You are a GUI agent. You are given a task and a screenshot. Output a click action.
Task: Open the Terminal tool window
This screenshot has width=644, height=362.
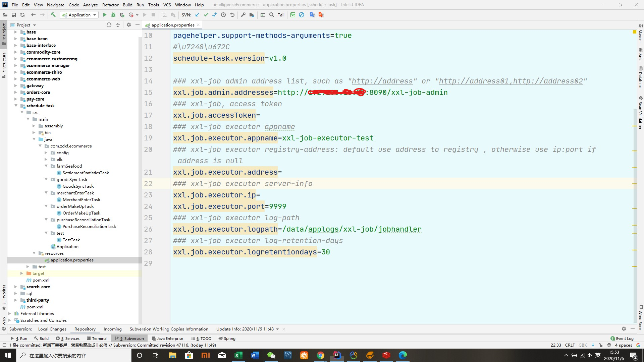pyautogui.click(x=97, y=339)
